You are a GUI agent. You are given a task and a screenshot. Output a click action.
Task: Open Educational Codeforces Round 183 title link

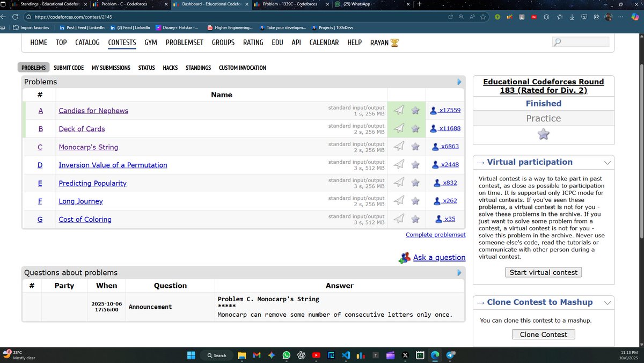[x=543, y=86]
